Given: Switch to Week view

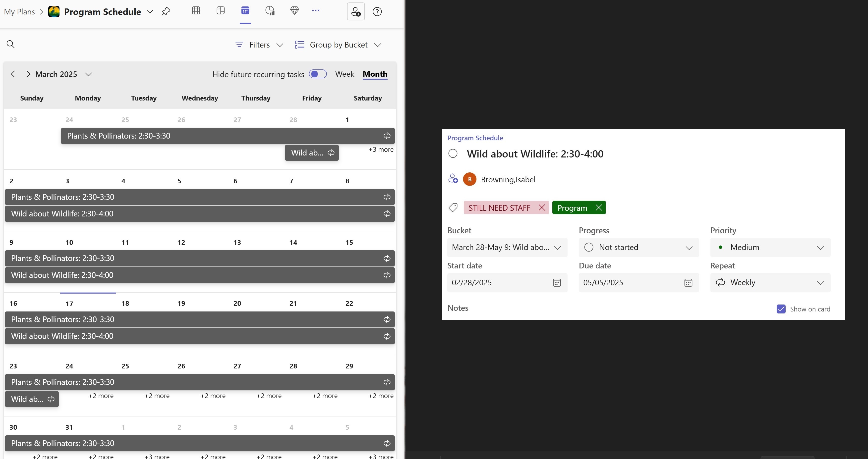Looking at the screenshot, I should click(x=344, y=74).
